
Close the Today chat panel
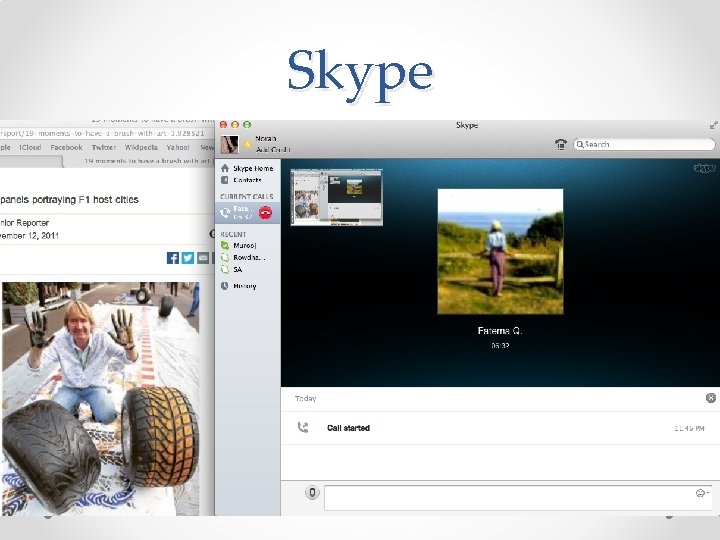tap(710, 398)
